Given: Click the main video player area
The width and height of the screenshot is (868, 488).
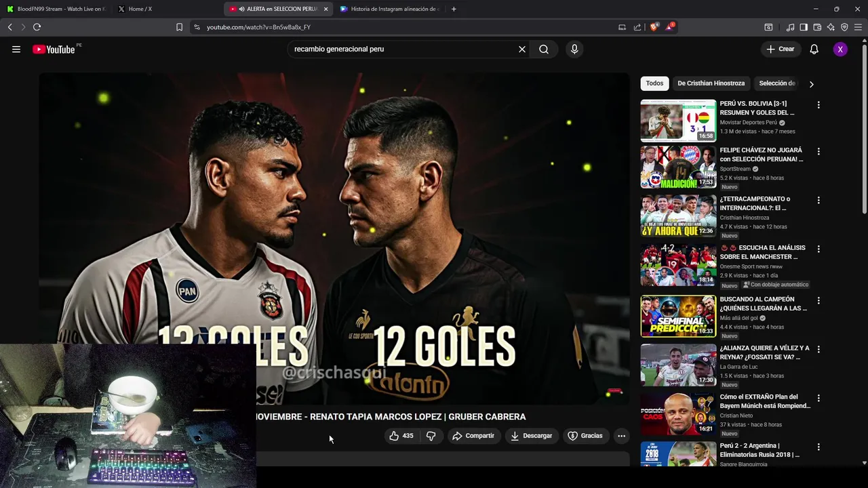Looking at the screenshot, I should 334,239.
